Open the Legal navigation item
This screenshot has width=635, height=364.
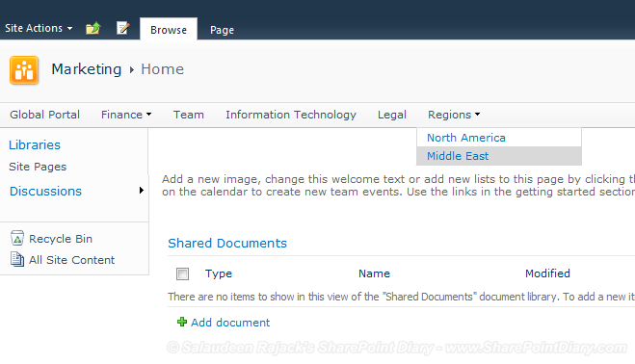tap(392, 115)
